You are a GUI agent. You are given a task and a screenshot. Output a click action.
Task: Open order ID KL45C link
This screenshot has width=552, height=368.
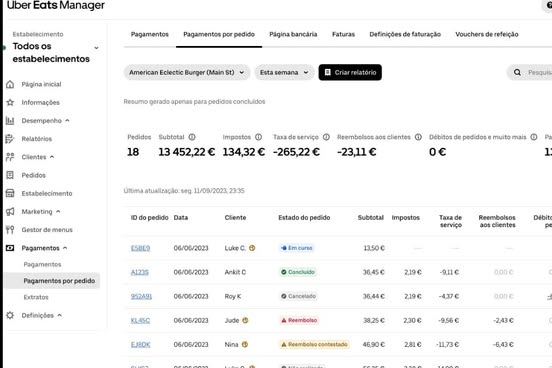coord(140,320)
